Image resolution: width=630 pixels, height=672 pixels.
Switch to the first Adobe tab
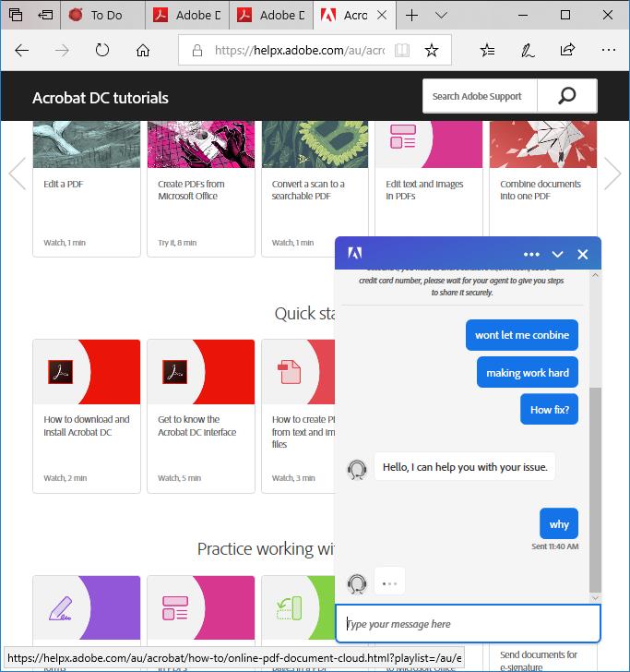(187, 16)
